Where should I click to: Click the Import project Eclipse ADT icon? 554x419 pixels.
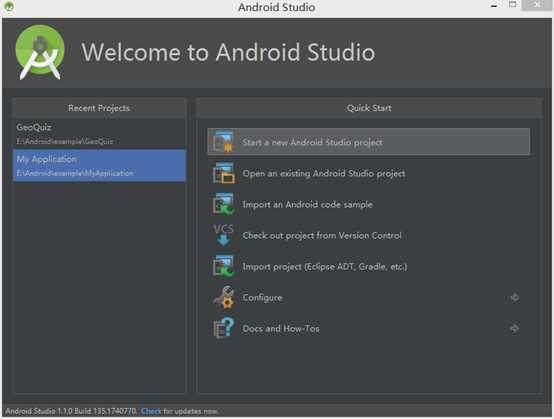(223, 266)
